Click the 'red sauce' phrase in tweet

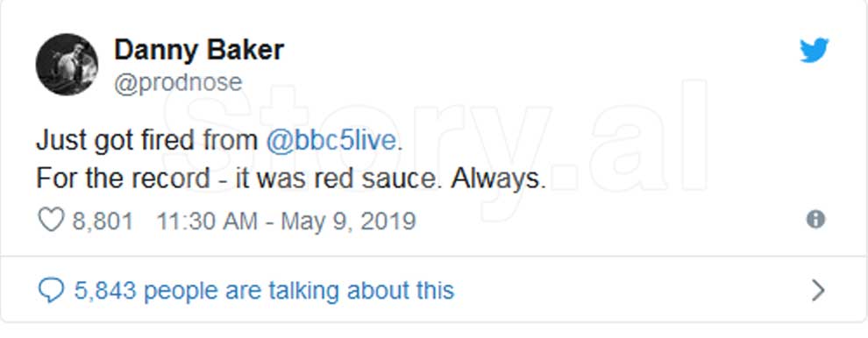(x=384, y=180)
